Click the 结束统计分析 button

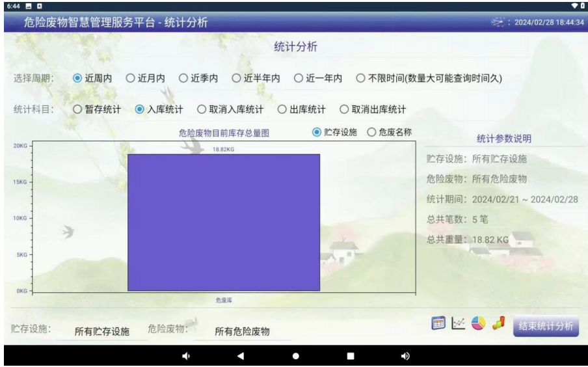(545, 326)
